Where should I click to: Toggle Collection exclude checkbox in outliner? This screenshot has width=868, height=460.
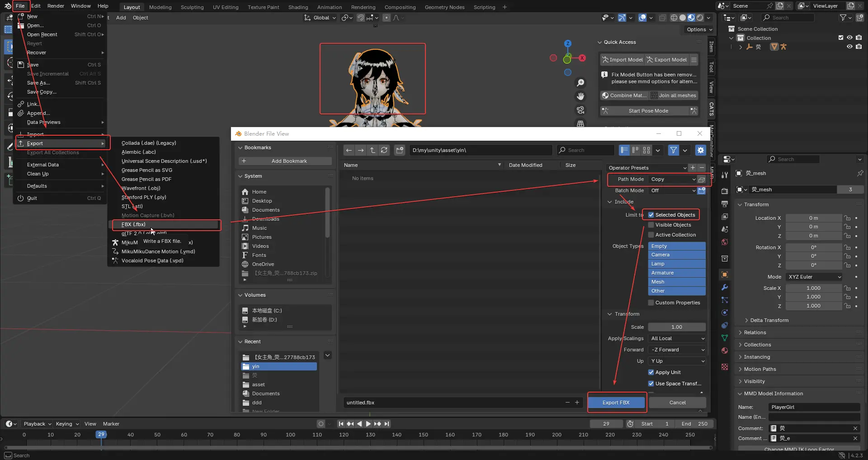coord(841,38)
